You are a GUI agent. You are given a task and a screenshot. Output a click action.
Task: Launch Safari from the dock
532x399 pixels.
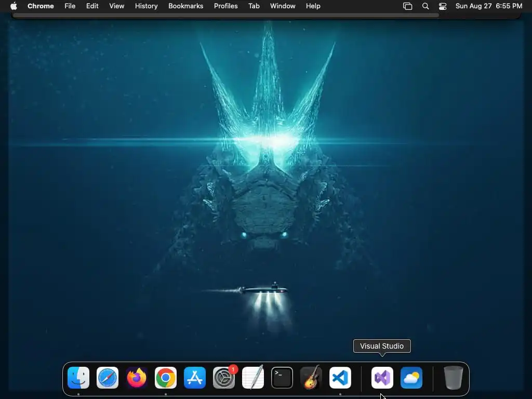point(108,378)
